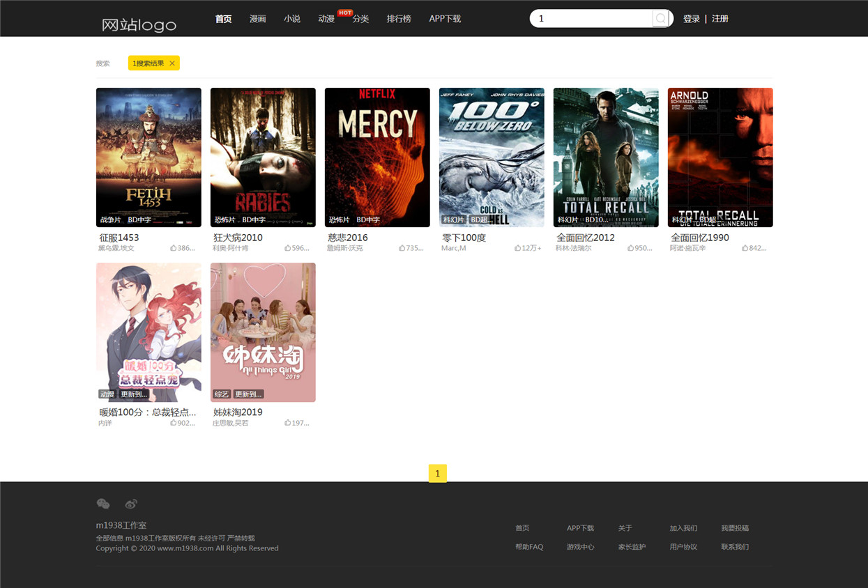This screenshot has height=588, width=868.
Task: Click thumbs-up icon under 全面回忆1990
Action: click(x=745, y=248)
